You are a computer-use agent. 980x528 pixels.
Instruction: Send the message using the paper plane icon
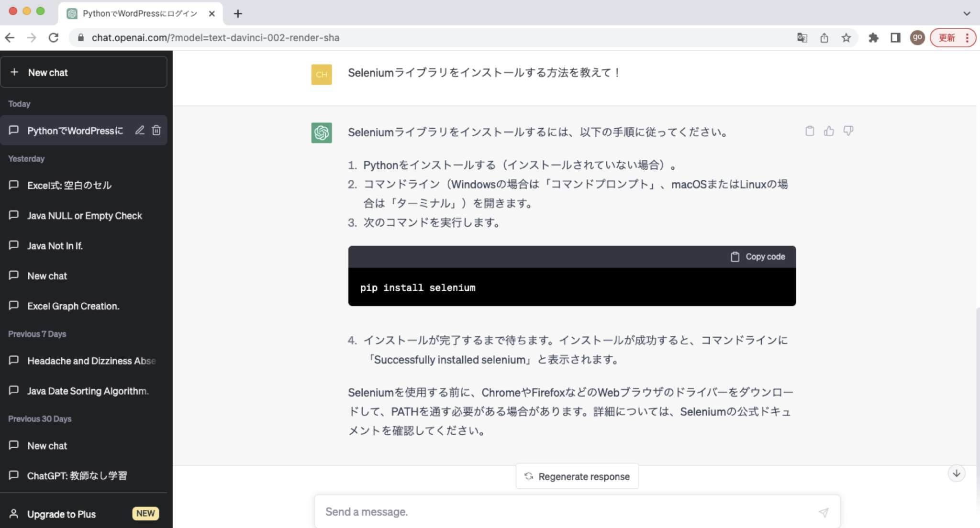824,512
